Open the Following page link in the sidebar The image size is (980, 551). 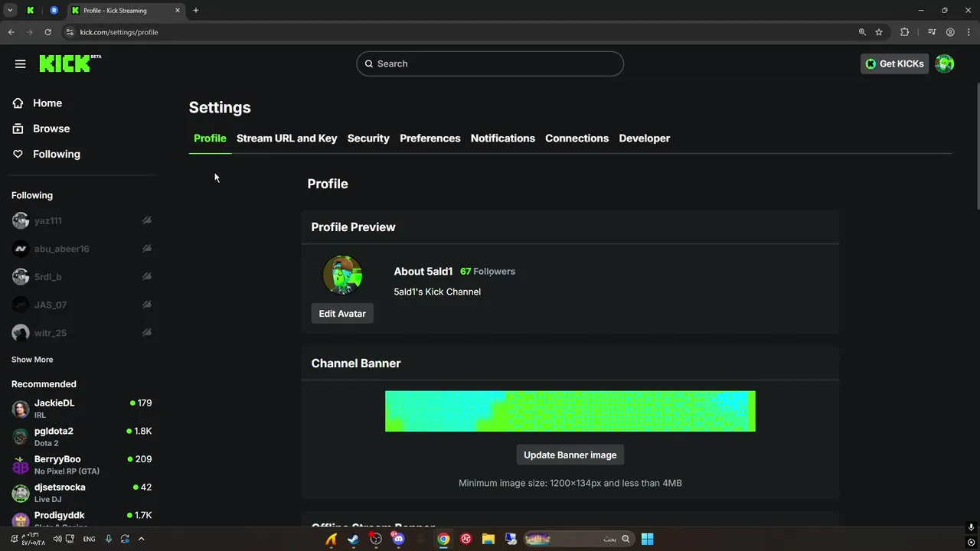57,154
